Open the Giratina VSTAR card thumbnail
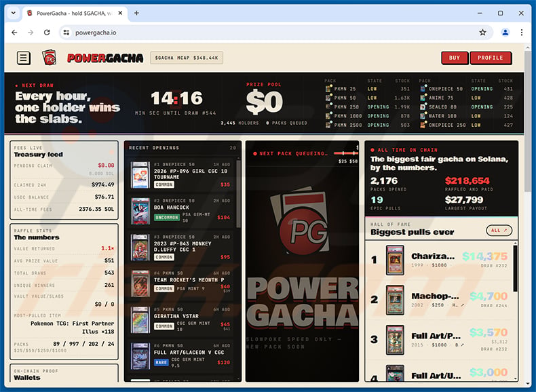Screen dimensions: 536x392 (x=140, y=320)
